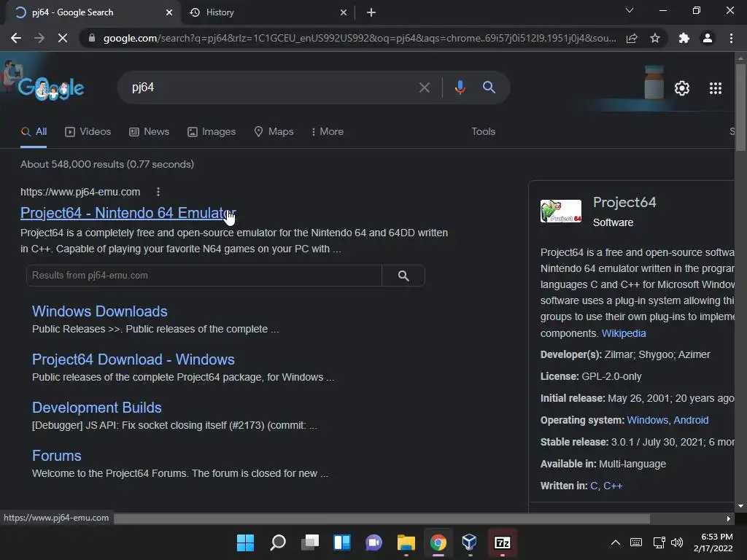The width and height of the screenshot is (747, 560).
Task: Open 7-Zip from the taskbar
Action: pos(502,542)
